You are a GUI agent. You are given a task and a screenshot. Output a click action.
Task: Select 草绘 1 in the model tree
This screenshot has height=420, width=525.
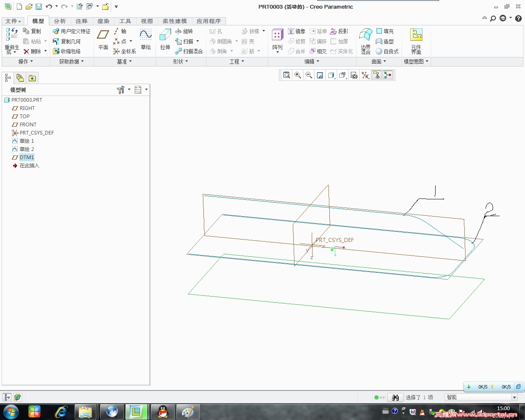(x=23, y=141)
